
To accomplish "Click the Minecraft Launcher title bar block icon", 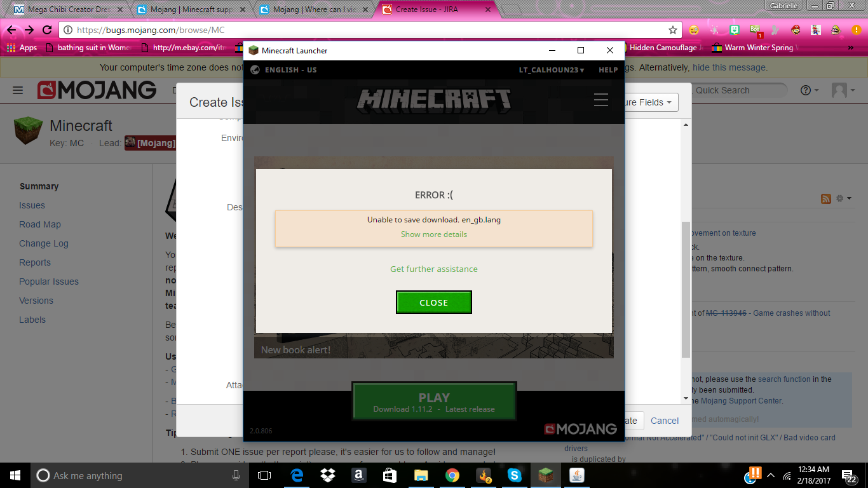I will (254, 50).
